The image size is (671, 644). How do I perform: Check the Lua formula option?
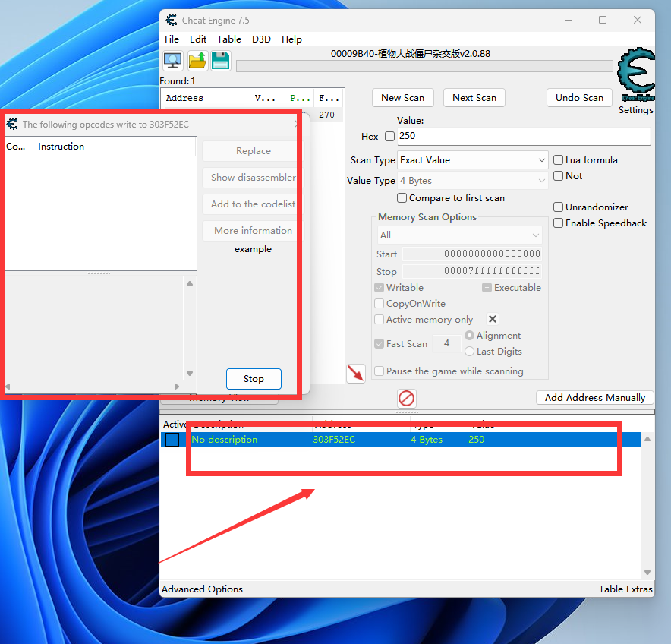tap(559, 160)
